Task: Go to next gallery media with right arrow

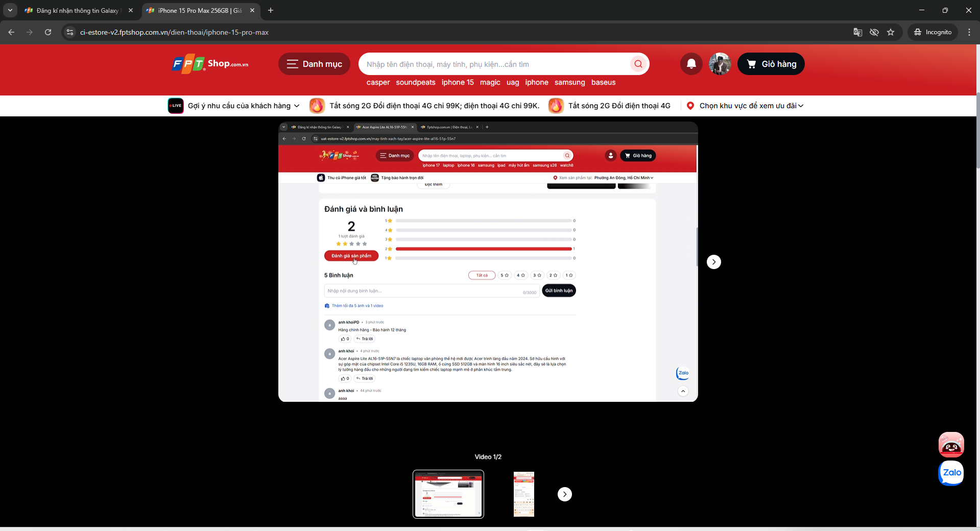Action: coord(714,262)
